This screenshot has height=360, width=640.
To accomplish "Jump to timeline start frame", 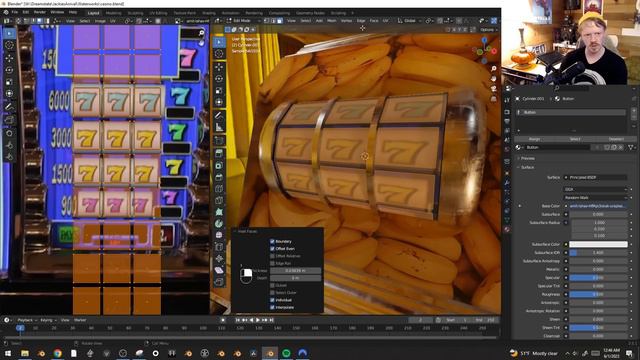I will 238,320.
